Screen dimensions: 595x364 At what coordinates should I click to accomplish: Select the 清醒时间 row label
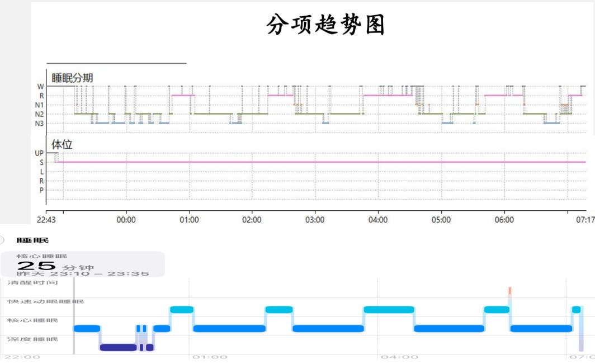point(32,282)
